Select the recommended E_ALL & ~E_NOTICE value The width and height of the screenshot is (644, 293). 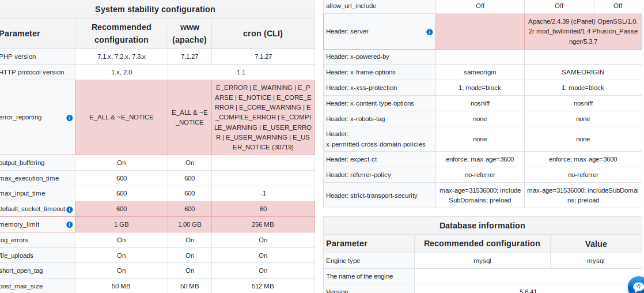(122, 117)
